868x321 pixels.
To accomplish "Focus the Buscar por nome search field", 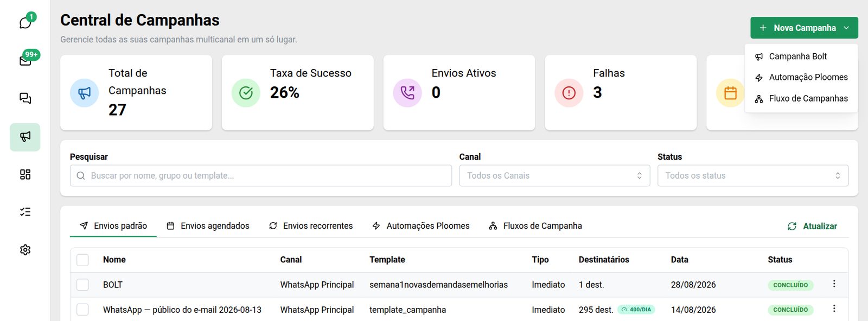I will pos(261,176).
